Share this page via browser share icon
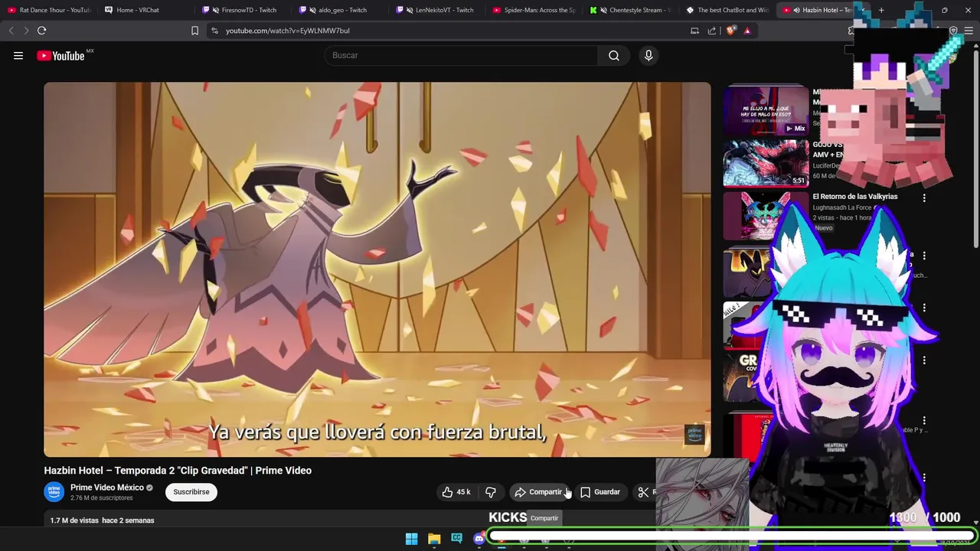 [x=712, y=31]
